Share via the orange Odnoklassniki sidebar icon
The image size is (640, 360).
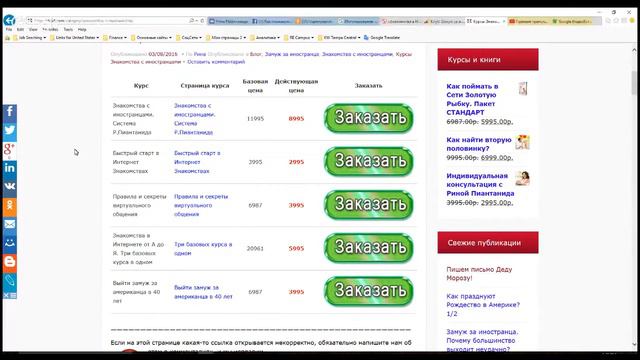coord(9,205)
